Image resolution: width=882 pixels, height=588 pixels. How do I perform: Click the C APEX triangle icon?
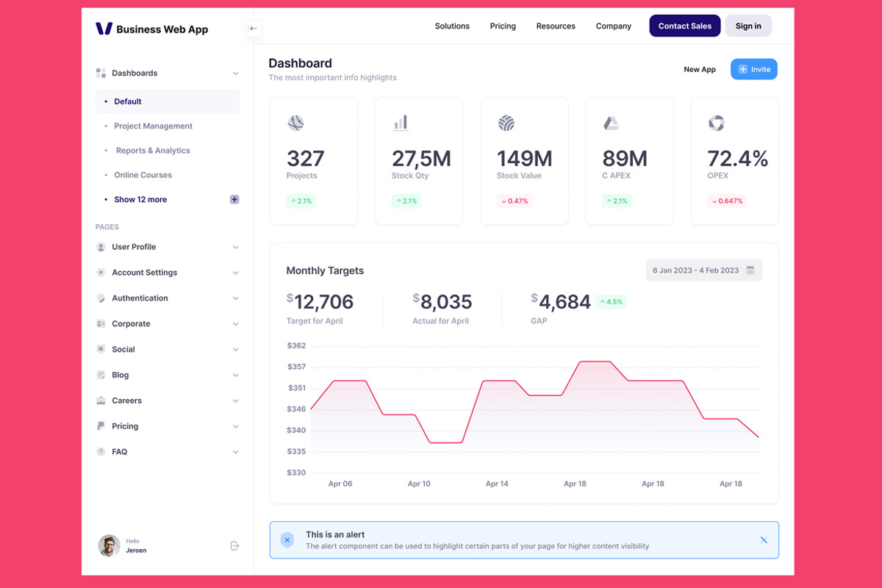click(611, 123)
